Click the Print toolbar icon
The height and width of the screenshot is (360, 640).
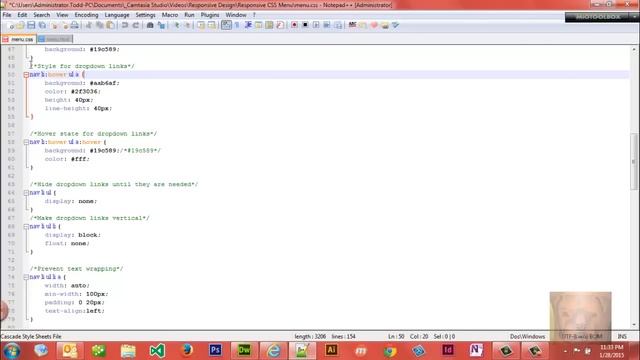[74, 25]
